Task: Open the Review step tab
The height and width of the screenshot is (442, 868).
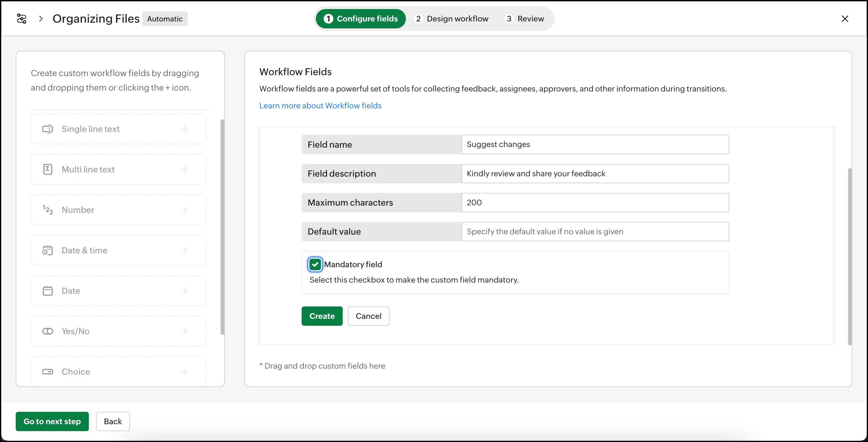Action: click(x=525, y=18)
